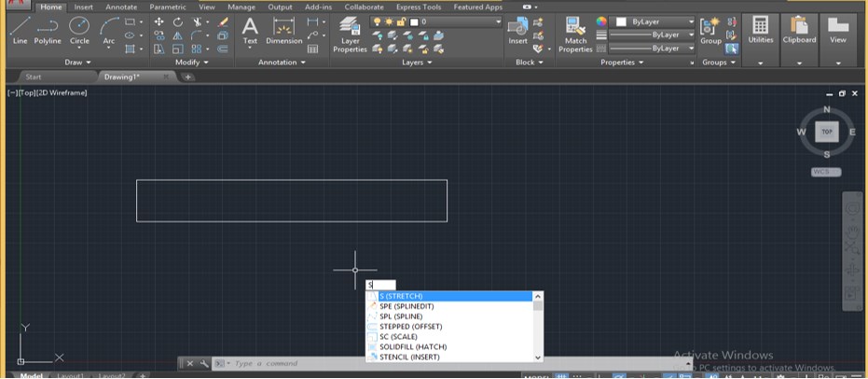
Task: Select the Line tool
Action: [x=20, y=30]
